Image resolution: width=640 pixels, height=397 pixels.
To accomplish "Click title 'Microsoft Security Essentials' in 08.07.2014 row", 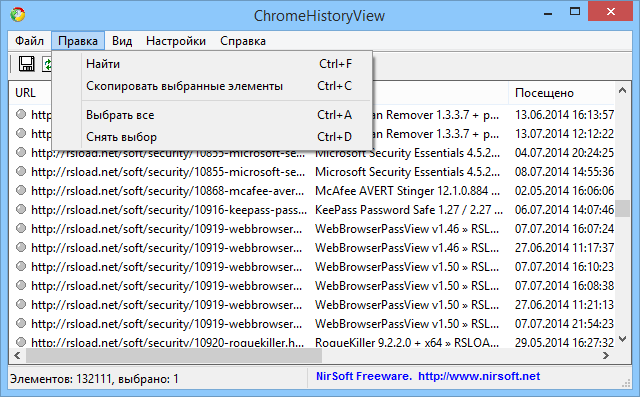I will tap(407, 172).
